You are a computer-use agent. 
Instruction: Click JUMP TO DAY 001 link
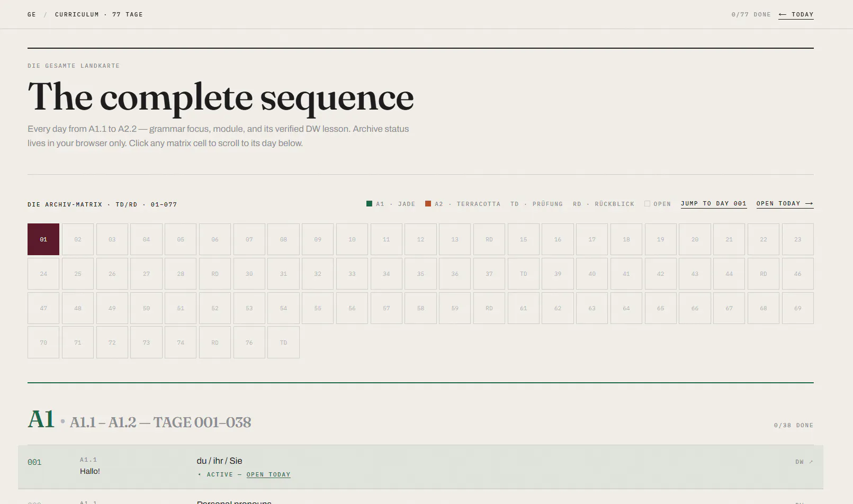click(x=714, y=204)
